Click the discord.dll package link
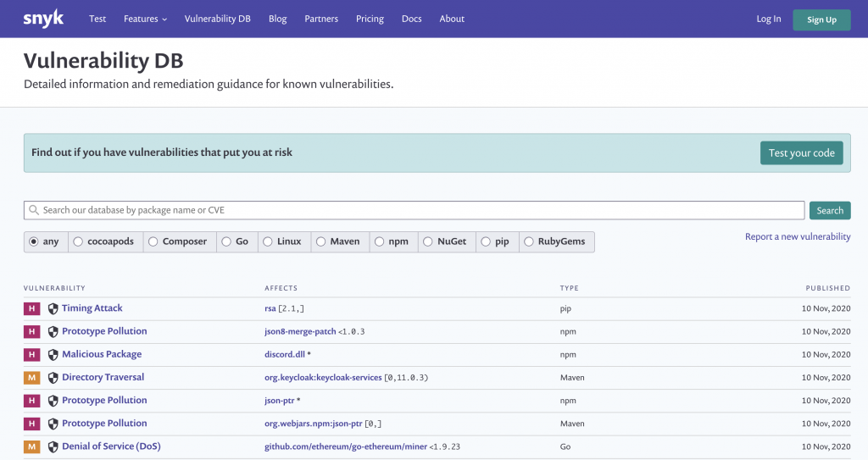Viewport: 868px width, 460px height. click(x=285, y=355)
